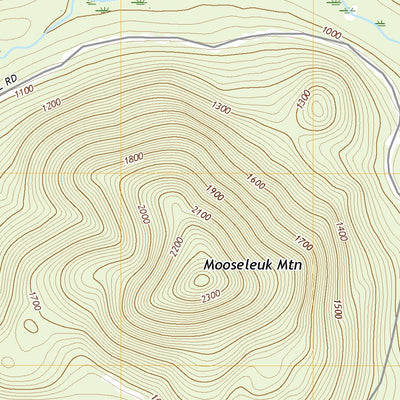
Task: Click the 1500 contour elevation label
Action: coord(337,309)
